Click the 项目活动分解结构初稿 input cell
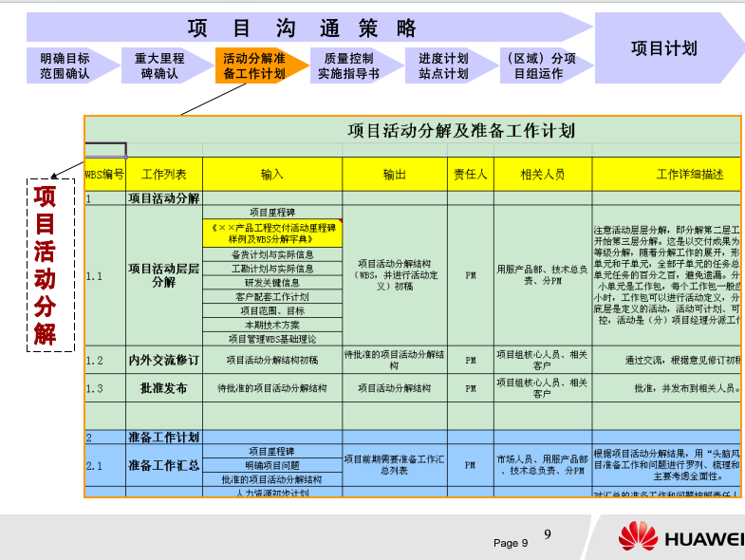 [272, 361]
